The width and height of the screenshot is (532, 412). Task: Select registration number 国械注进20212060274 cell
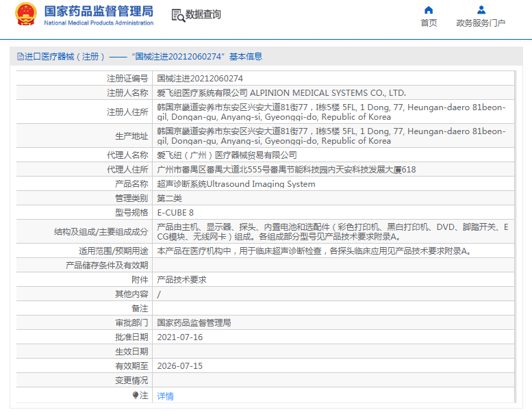(200, 79)
